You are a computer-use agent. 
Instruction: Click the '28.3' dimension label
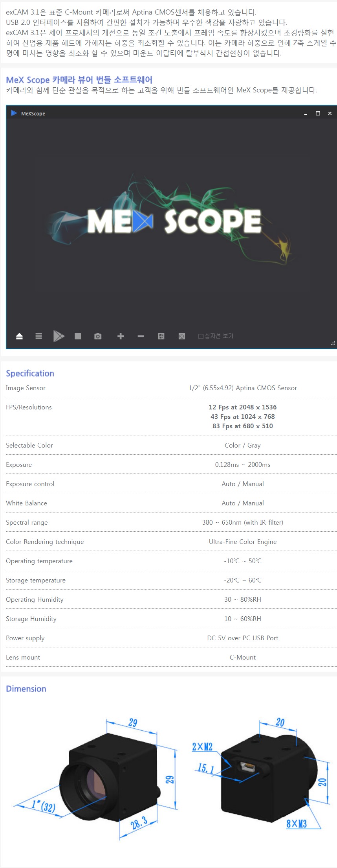coord(139,822)
